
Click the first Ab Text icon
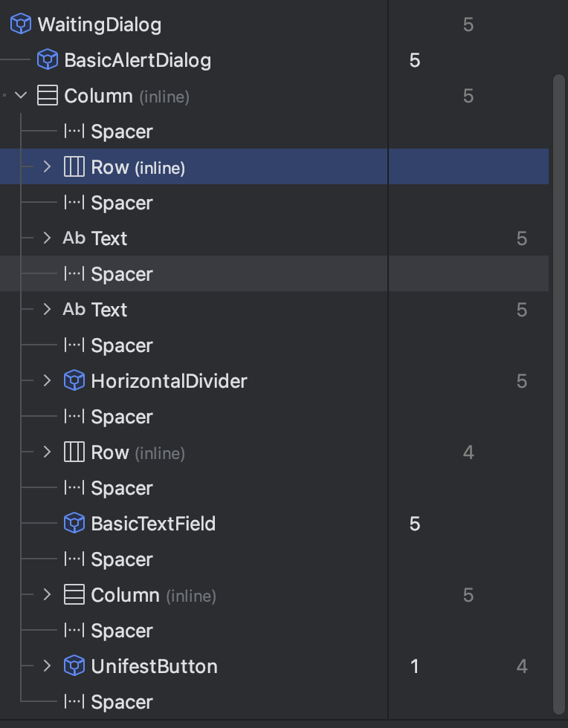click(x=74, y=238)
